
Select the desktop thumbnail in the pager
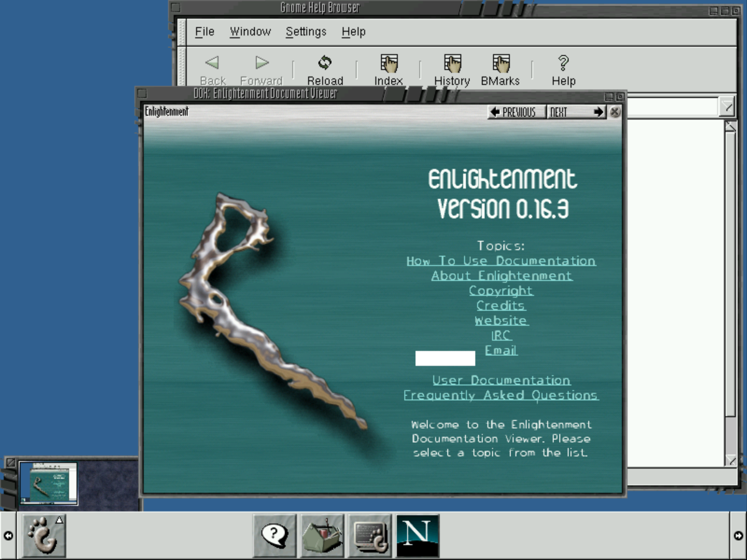49,484
